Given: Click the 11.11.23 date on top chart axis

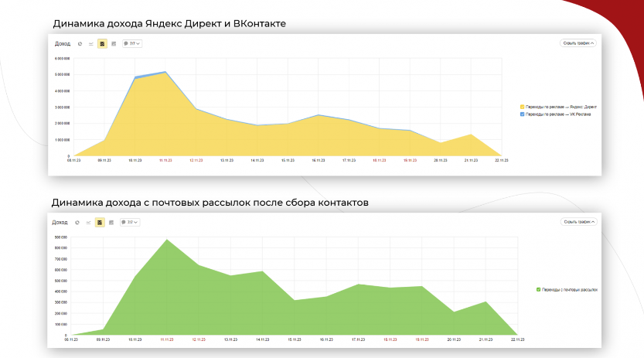Looking at the screenshot, I should 165,161.
